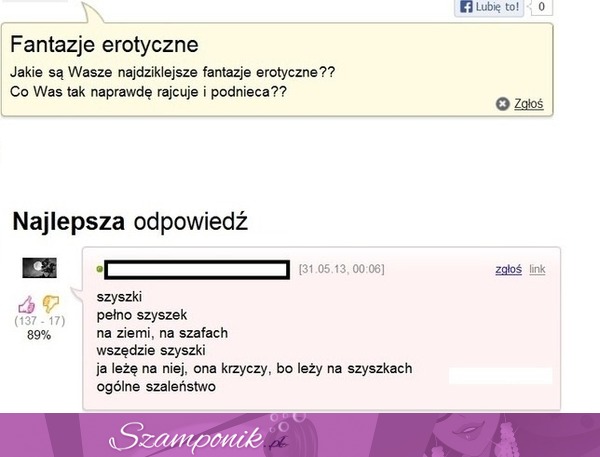Click the woman's face in purple banner

tap(465, 429)
